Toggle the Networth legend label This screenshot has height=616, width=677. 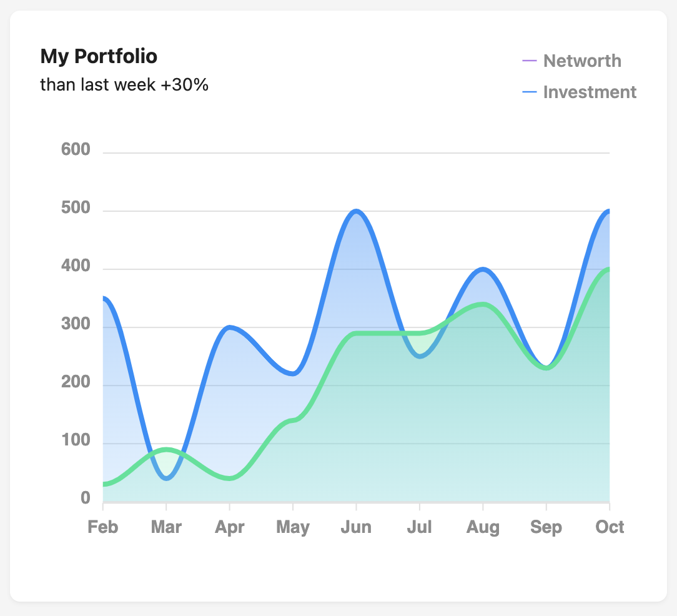(x=582, y=61)
